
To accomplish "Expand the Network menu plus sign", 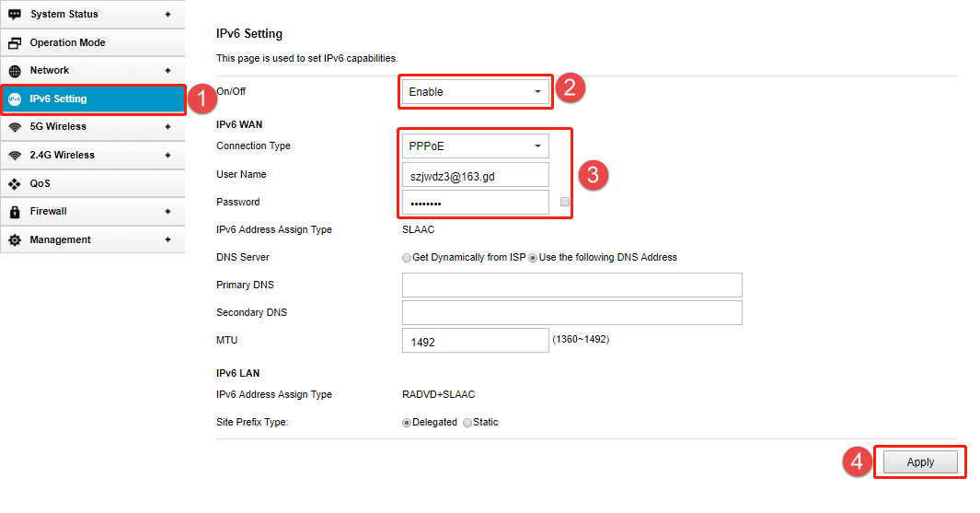I will (x=167, y=71).
